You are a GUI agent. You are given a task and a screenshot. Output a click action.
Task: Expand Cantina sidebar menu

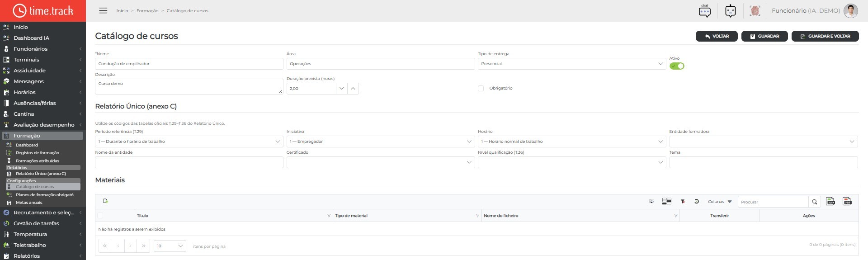43,114
